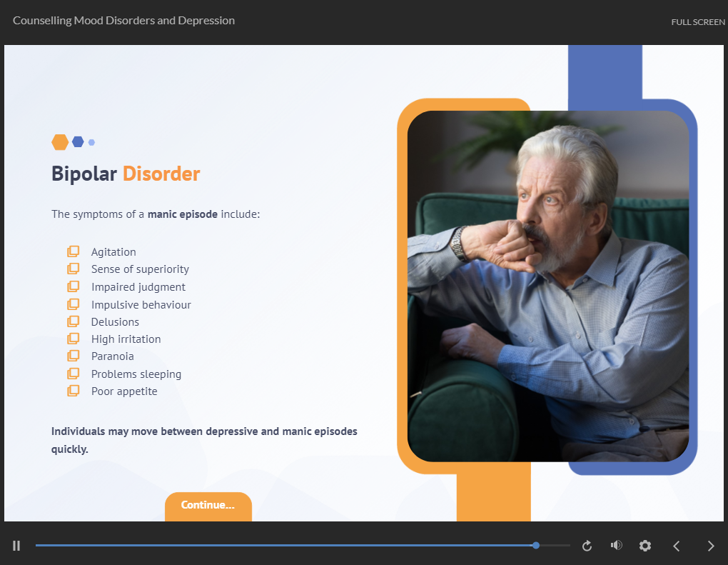Click the Bipolar Disorder heading
Image resolution: width=728 pixels, height=565 pixels.
(x=126, y=174)
